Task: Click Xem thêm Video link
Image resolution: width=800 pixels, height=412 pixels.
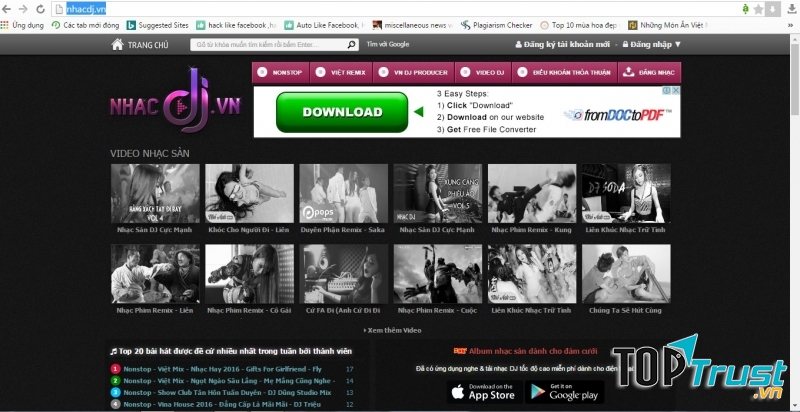Action: coord(392,330)
